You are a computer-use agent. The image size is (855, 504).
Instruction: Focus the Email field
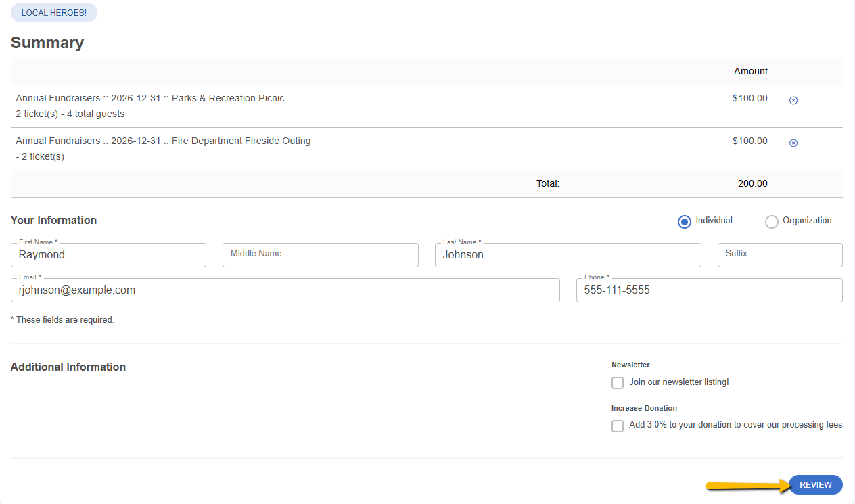click(x=285, y=290)
